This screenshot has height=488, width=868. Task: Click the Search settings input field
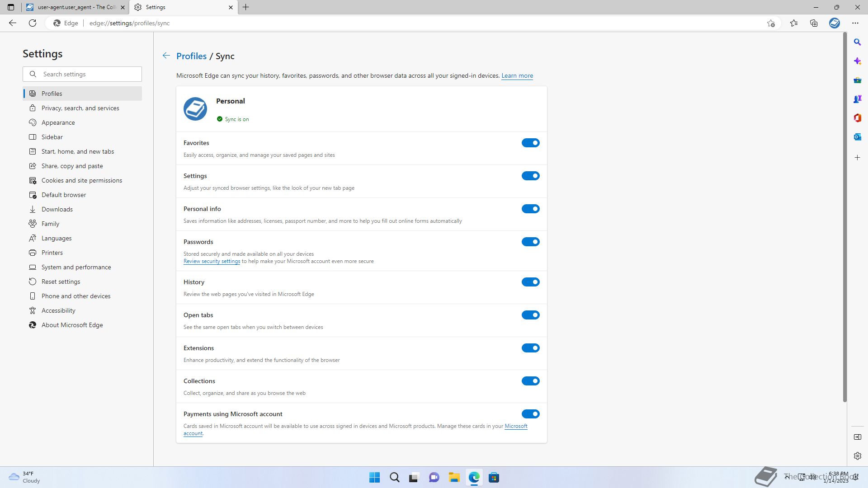click(x=82, y=74)
